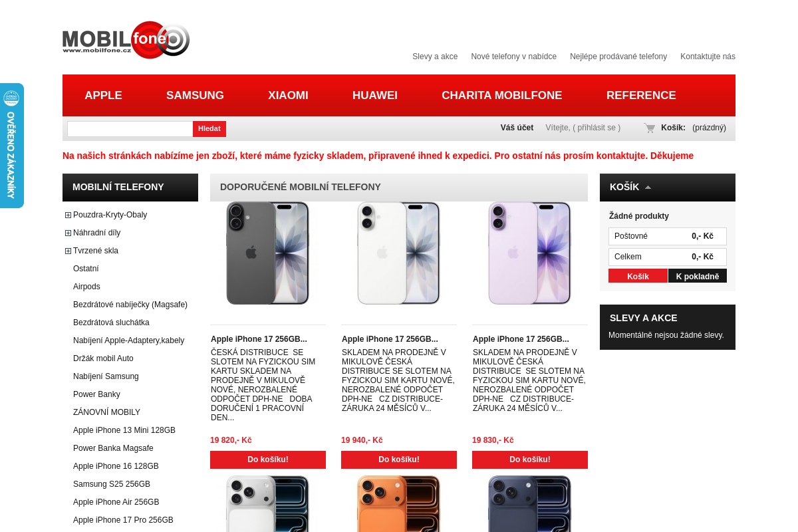The image size is (798, 532).
Task: Click the Hledat search button
Action: pyautogui.click(x=209, y=129)
